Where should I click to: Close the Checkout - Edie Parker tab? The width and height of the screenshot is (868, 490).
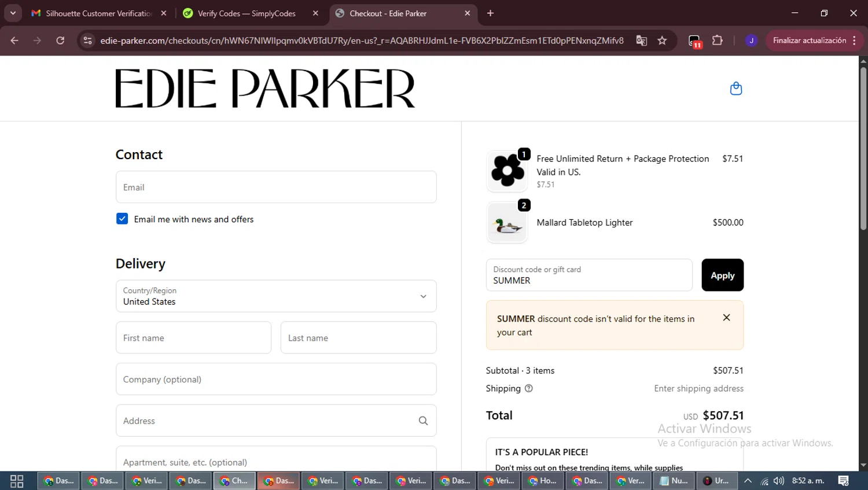[x=468, y=13]
